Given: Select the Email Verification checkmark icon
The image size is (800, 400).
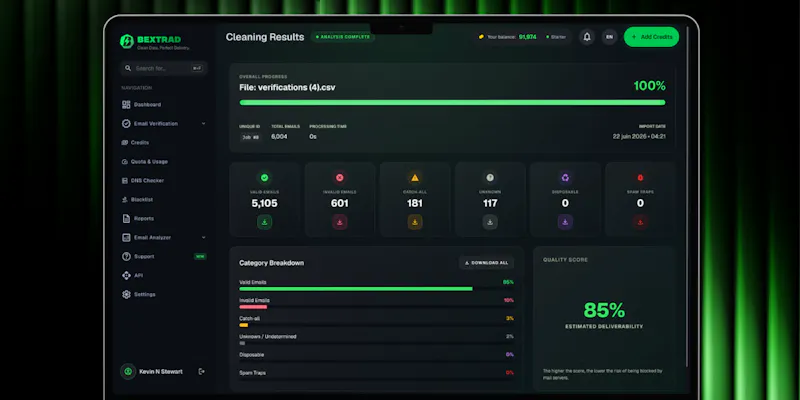Looking at the screenshot, I should click(x=126, y=123).
